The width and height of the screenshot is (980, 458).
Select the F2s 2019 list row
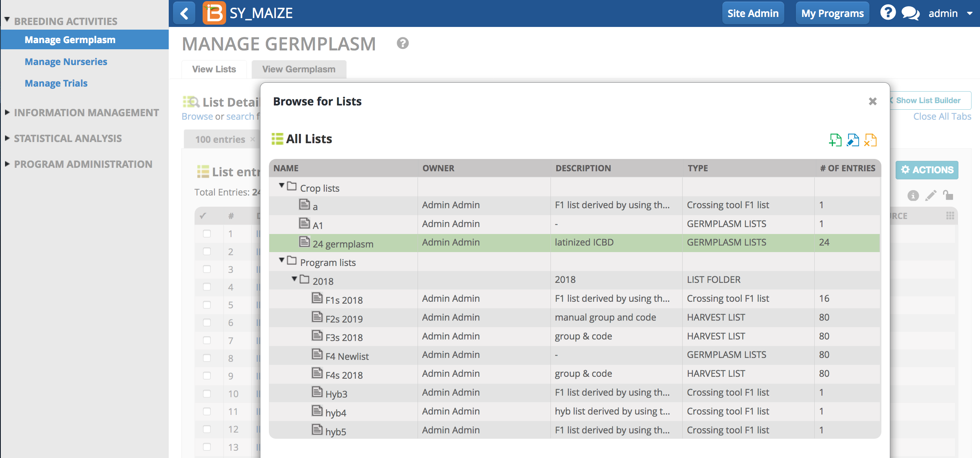574,318
